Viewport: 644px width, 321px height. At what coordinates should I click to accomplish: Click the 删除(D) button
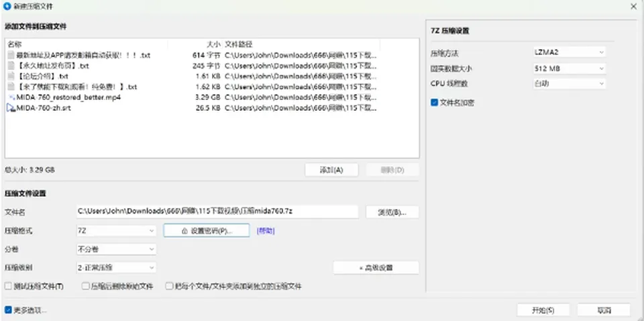(x=392, y=170)
